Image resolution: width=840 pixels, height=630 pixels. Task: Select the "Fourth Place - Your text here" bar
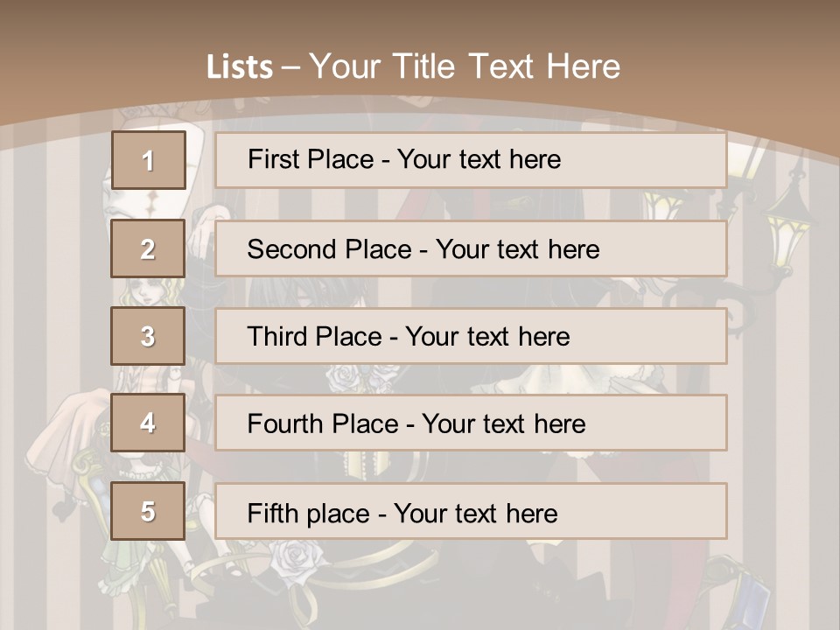tap(471, 423)
